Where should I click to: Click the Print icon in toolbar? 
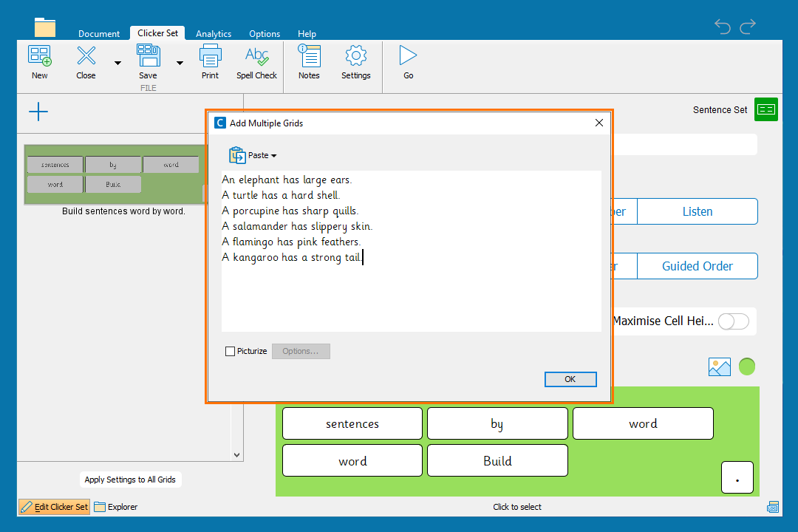click(x=210, y=57)
